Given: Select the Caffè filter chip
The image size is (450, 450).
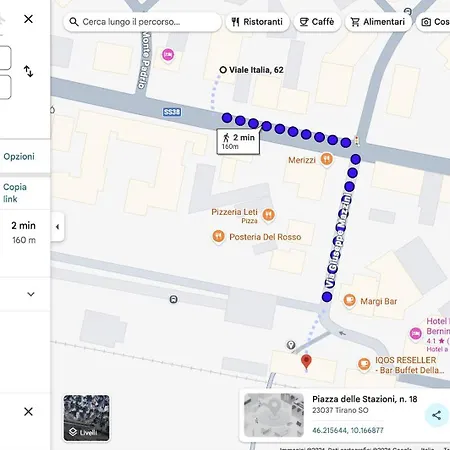Looking at the screenshot, I should pyautogui.click(x=317, y=22).
